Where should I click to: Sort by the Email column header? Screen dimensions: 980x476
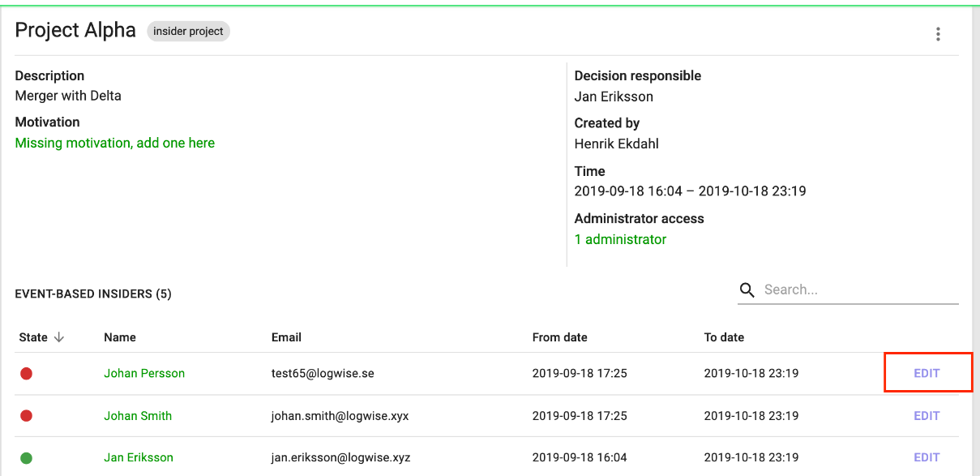click(286, 337)
